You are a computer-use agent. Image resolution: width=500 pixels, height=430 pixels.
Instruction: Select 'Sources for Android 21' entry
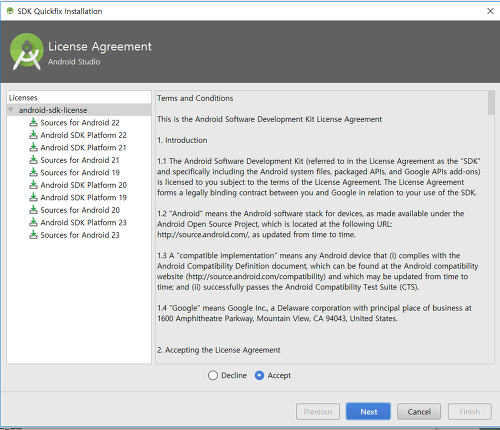[x=80, y=160]
